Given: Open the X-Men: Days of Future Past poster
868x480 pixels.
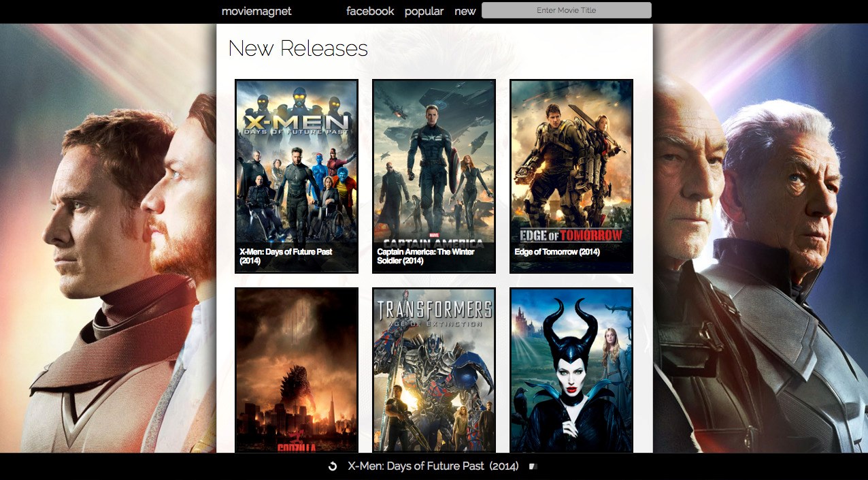Looking at the screenshot, I should point(297,163).
